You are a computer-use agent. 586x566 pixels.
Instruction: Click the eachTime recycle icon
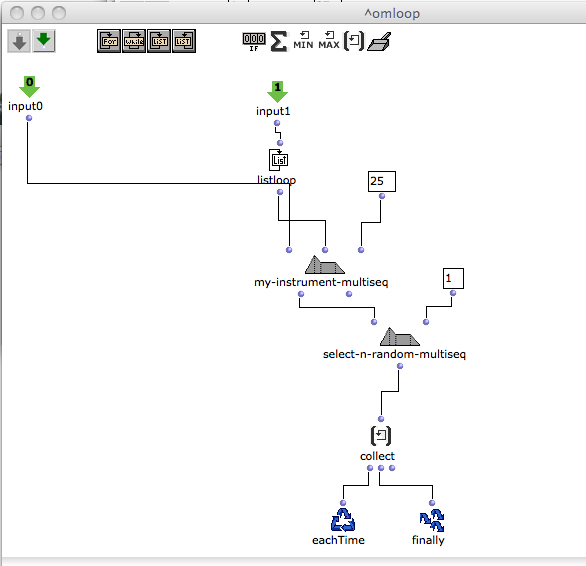click(343, 520)
